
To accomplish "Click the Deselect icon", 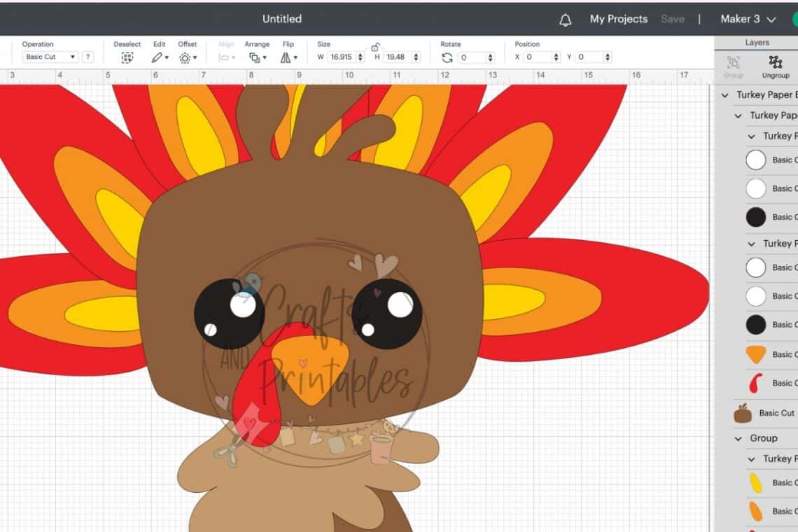I will click(x=127, y=58).
